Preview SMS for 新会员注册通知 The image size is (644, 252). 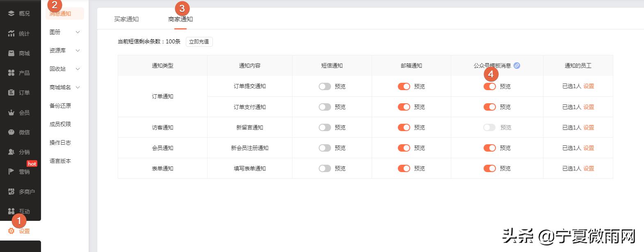[x=340, y=148]
